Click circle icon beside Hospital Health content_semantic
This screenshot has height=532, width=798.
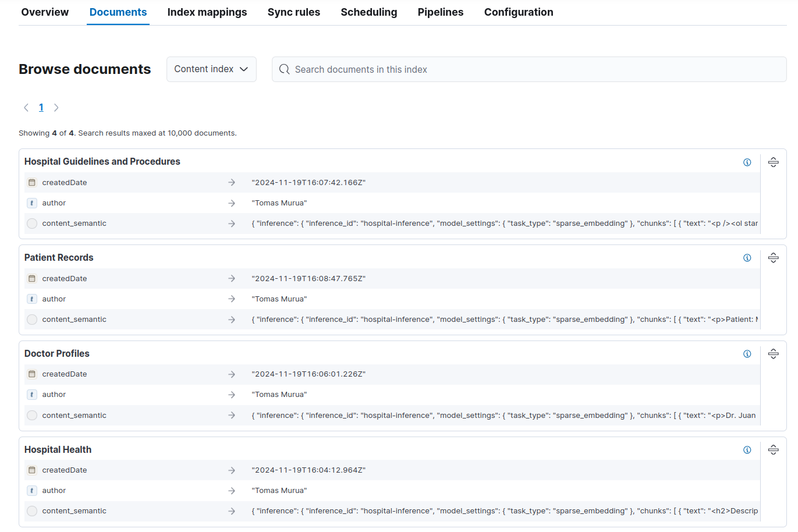coord(32,511)
